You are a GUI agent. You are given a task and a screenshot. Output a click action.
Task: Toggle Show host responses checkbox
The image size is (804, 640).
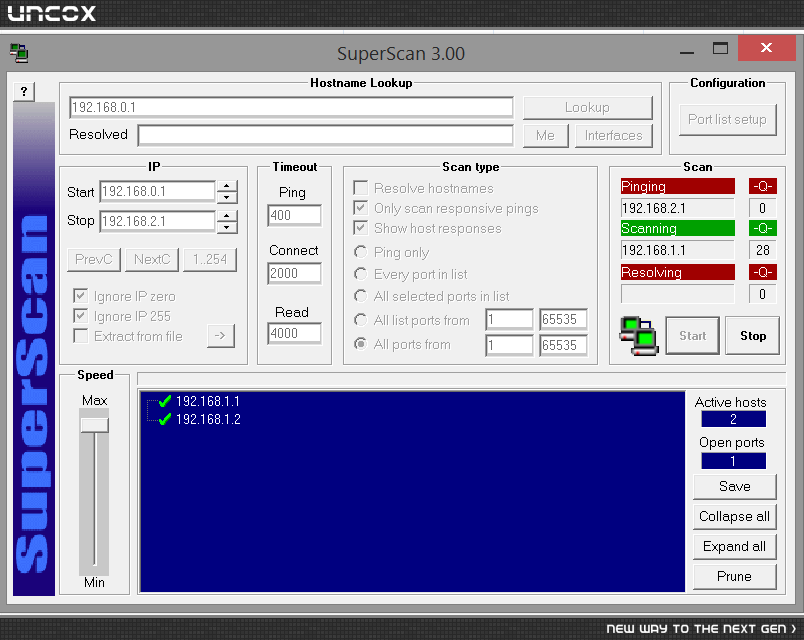tap(360, 228)
